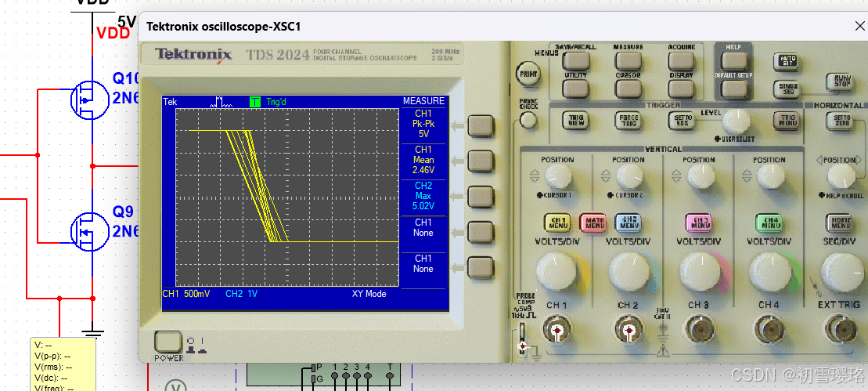Viewport: 868px width, 391px height.
Task: Click the HELP button
Action: click(733, 60)
